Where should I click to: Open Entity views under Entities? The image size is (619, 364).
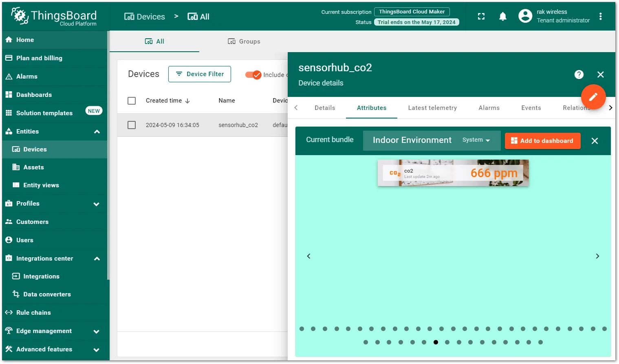pos(55,185)
